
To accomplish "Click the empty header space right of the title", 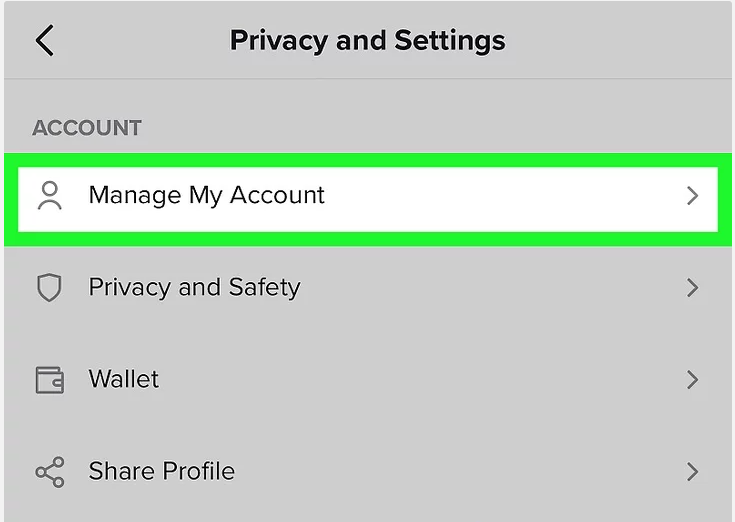I will 619,41.
